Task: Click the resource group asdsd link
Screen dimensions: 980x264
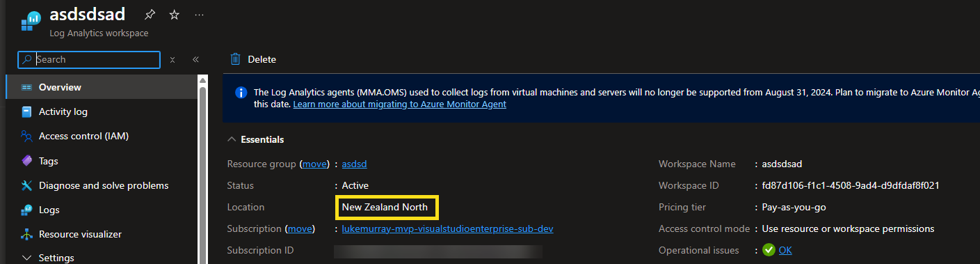Action: tap(354, 164)
